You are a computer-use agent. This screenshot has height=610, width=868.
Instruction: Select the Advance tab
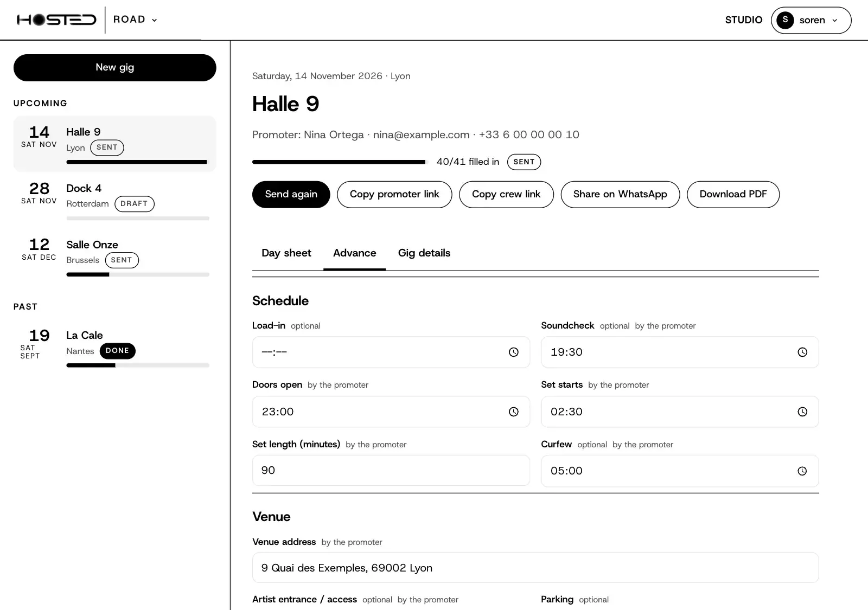pos(354,253)
